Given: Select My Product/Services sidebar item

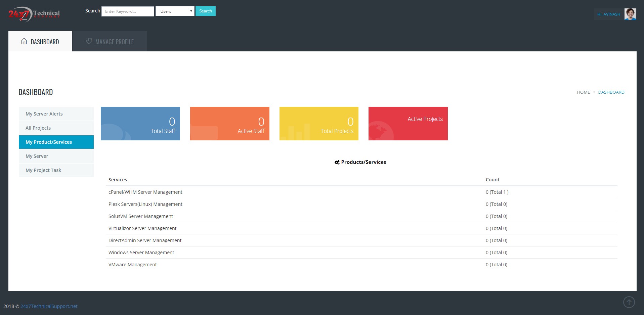Looking at the screenshot, I should coord(56,142).
